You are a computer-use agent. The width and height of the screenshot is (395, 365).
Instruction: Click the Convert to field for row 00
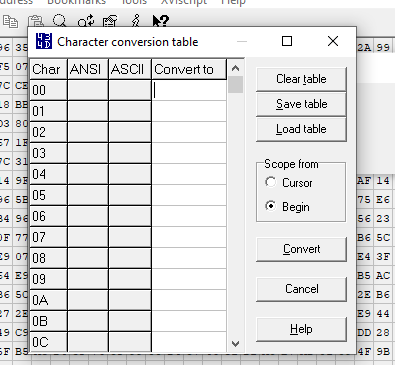[x=189, y=90]
